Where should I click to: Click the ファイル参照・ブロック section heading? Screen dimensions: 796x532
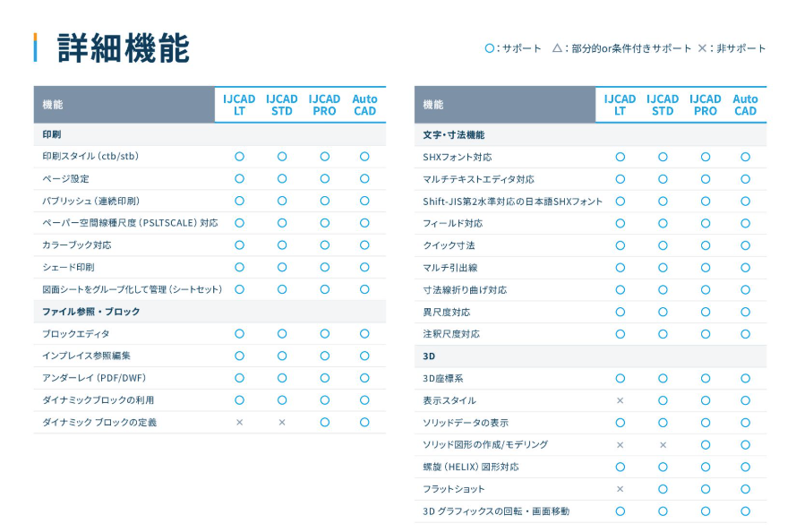point(90,311)
